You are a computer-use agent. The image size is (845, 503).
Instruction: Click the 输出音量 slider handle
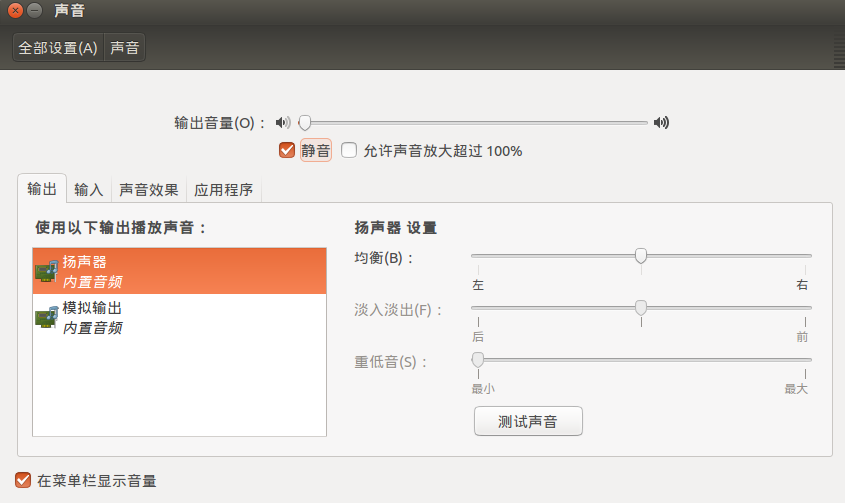pyautogui.click(x=305, y=123)
